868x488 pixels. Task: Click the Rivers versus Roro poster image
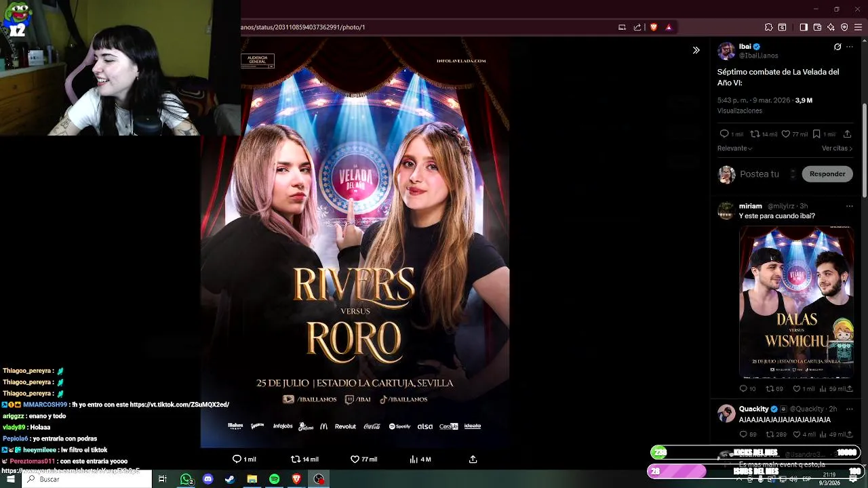pyautogui.click(x=355, y=243)
